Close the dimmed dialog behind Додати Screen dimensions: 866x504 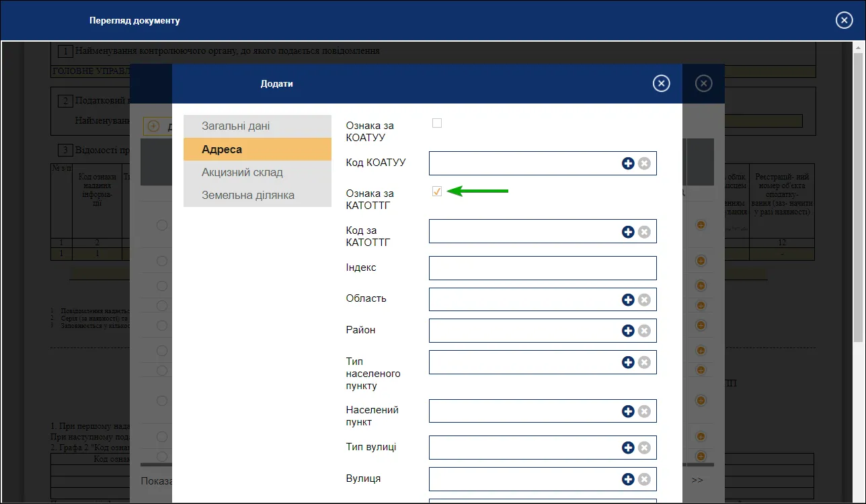point(703,83)
